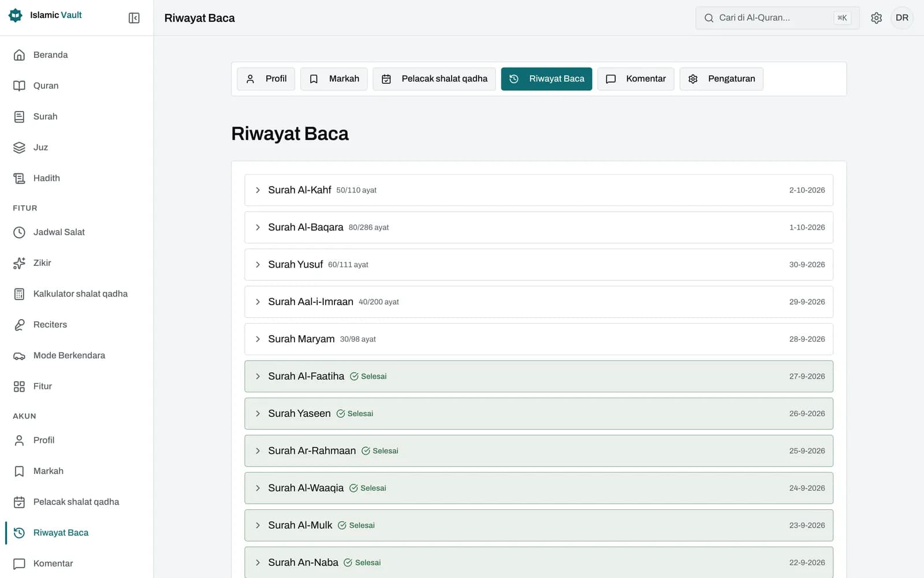
Task: Open sidebar Pelacak shalat qadha calendar icon
Action: click(19, 502)
